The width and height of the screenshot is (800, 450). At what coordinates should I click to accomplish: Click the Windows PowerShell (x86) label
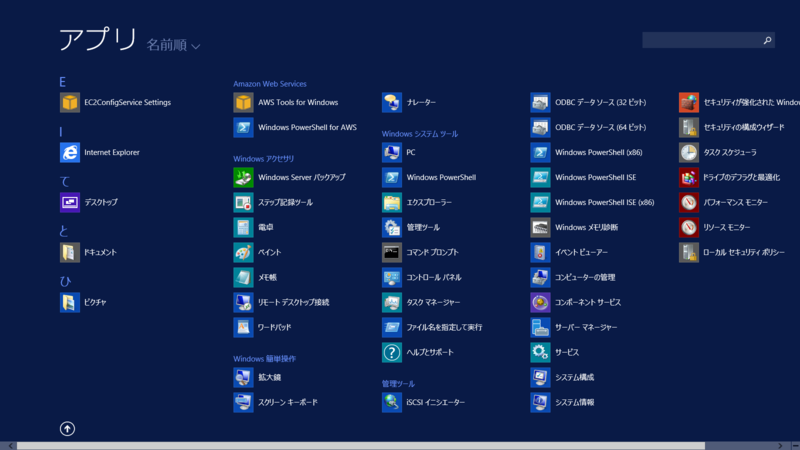point(598,153)
